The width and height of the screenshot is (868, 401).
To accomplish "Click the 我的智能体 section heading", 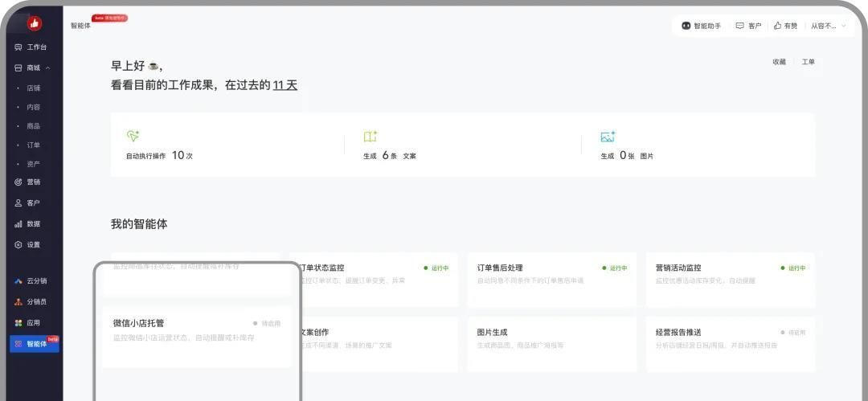I will point(139,224).
